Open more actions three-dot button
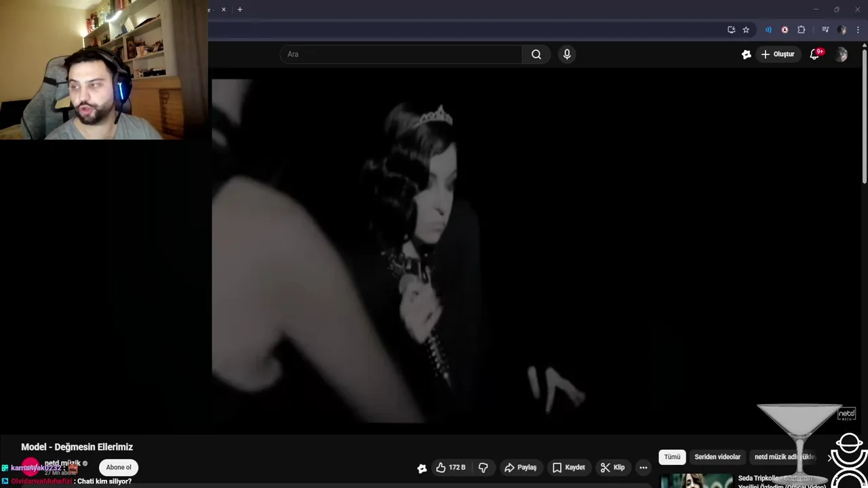The height and width of the screenshot is (488, 868). (643, 468)
